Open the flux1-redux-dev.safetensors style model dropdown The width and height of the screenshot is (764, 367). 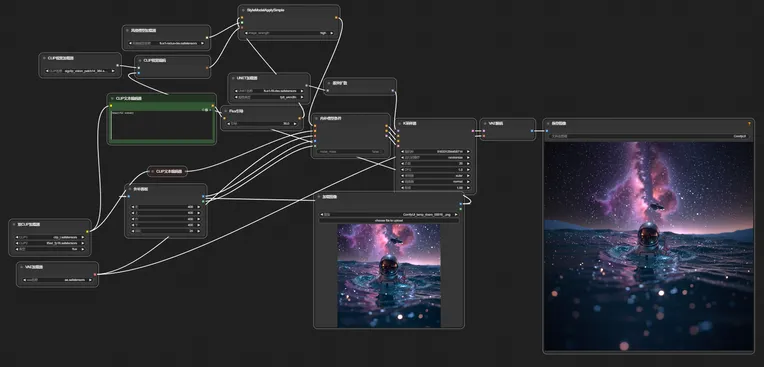166,43
